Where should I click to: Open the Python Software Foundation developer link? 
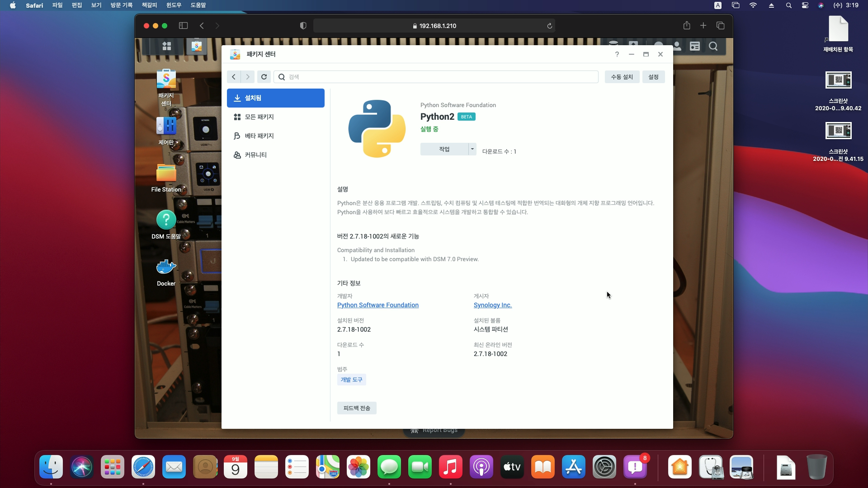click(x=377, y=305)
